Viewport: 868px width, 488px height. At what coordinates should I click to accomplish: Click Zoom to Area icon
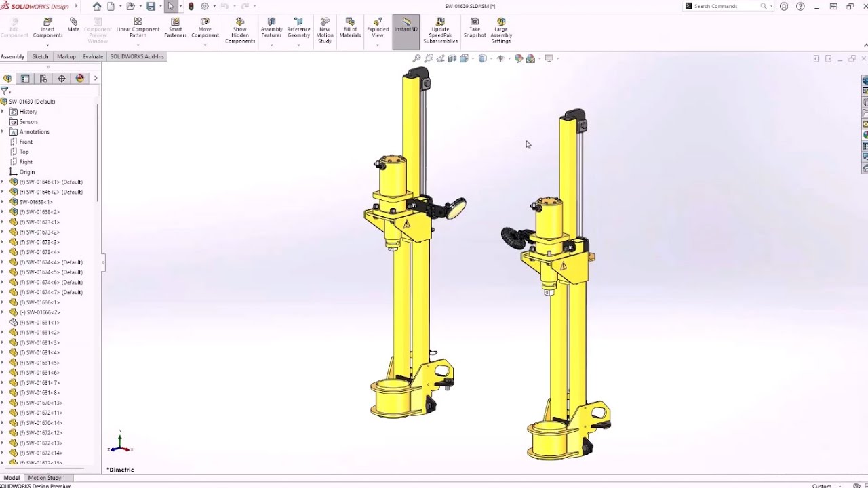429,58
